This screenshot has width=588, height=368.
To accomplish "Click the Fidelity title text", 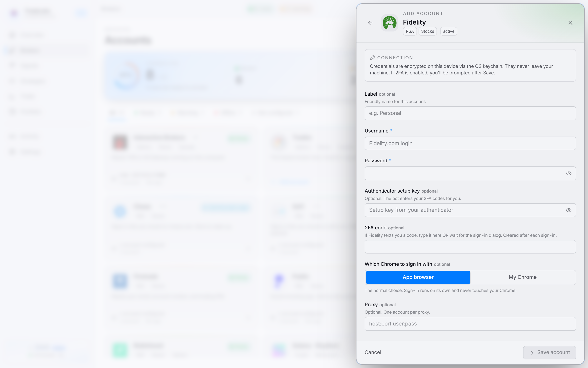I will 414,22.
